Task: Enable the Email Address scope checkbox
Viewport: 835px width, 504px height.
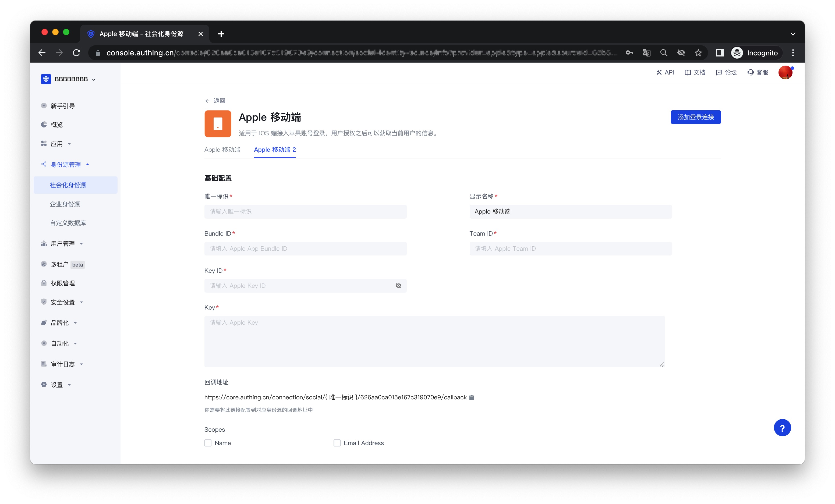Action: click(x=337, y=443)
